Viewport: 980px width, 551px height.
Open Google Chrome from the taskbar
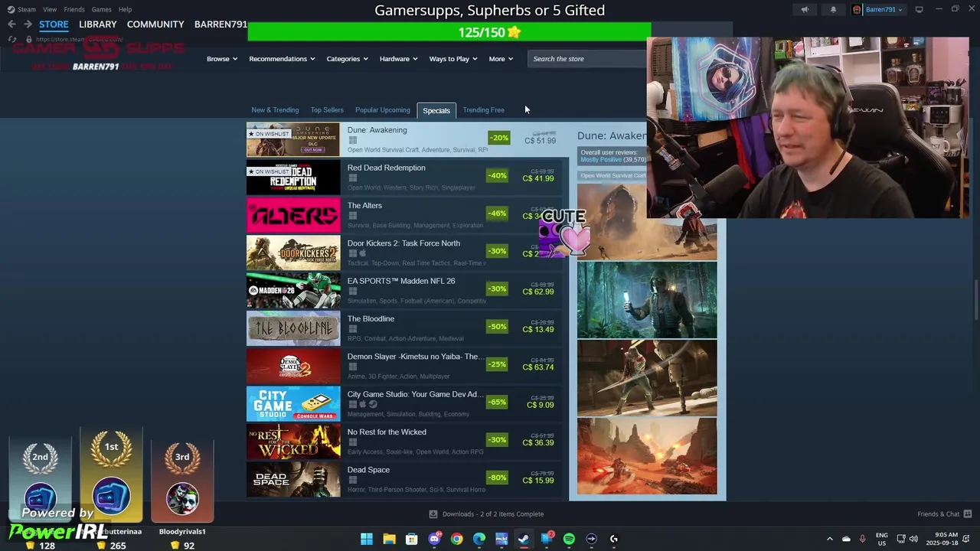click(x=457, y=539)
